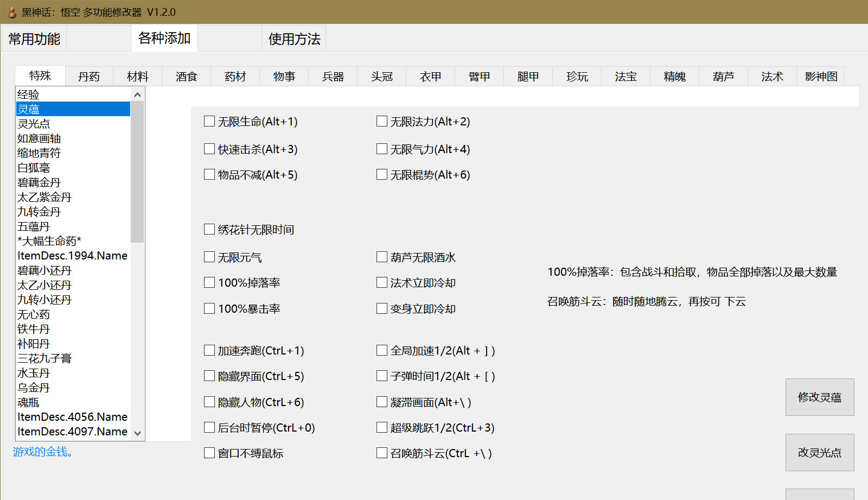Screen dimensions: 868x500
Task: Enable 全局加速1/2 checkbox
Action: pos(382,350)
